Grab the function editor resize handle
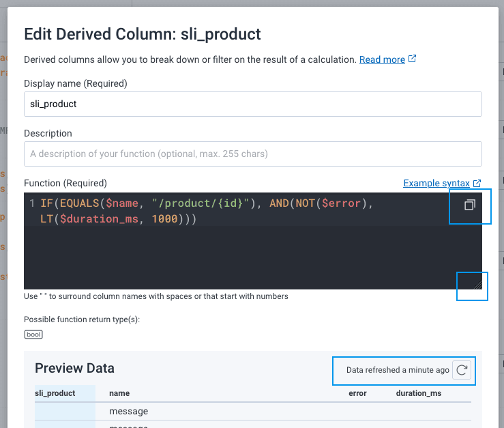The width and height of the screenshot is (504, 428). pos(477,284)
